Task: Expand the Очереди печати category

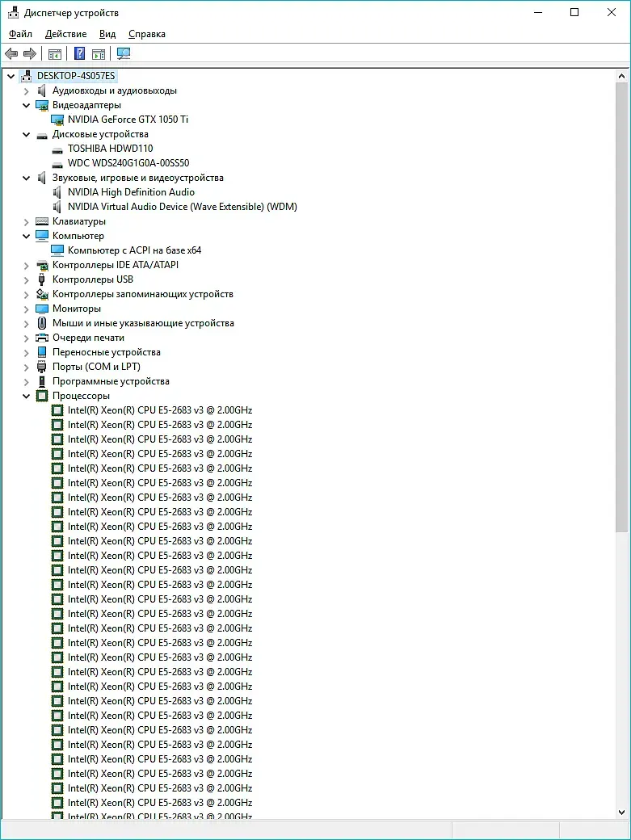Action: pos(26,338)
